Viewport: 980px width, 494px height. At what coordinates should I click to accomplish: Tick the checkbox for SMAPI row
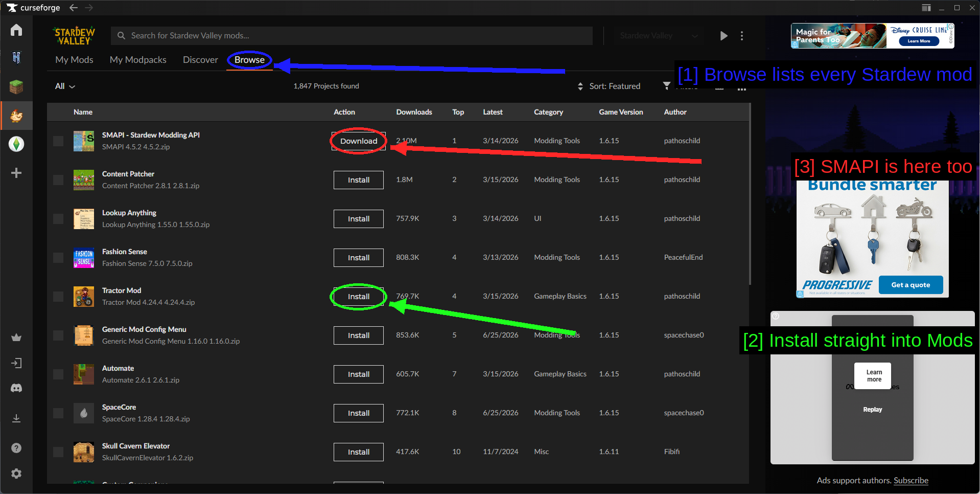click(58, 141)
